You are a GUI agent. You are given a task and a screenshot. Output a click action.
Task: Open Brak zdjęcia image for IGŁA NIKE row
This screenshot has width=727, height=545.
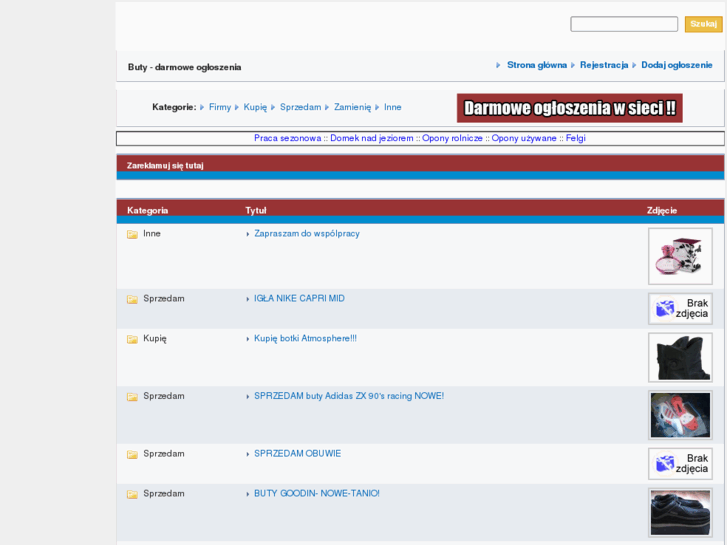click(680, 308)
